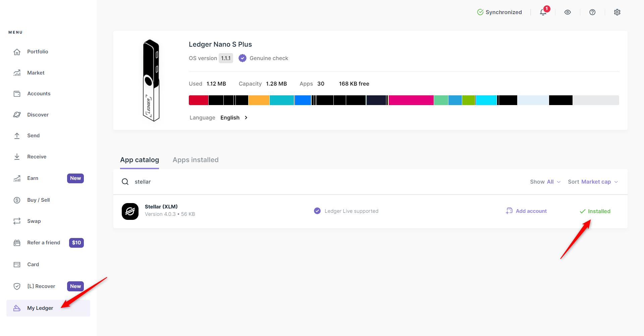Screen dimensions: 644x336
Task: Toggle balance visibility eye icon
Action: point(568,12)
